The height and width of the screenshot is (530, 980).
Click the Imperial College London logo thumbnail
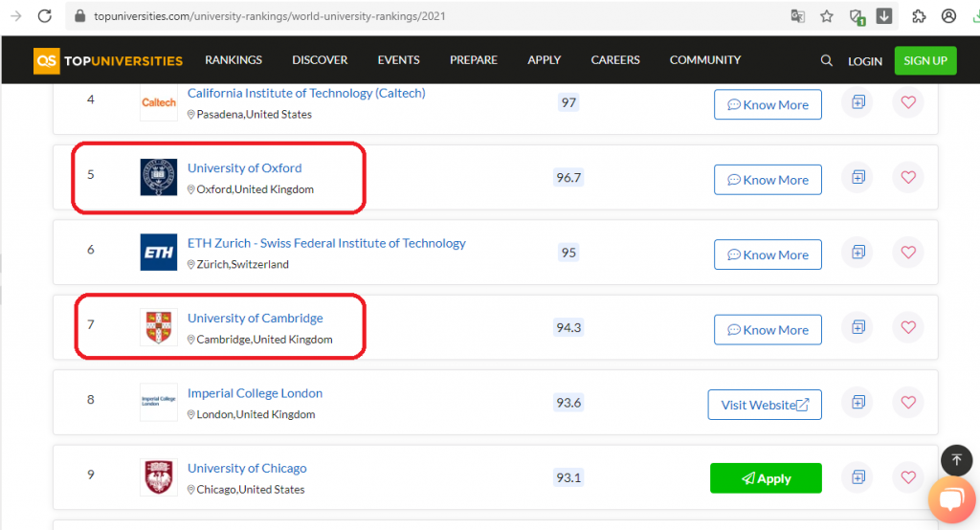tap(159, 402)
